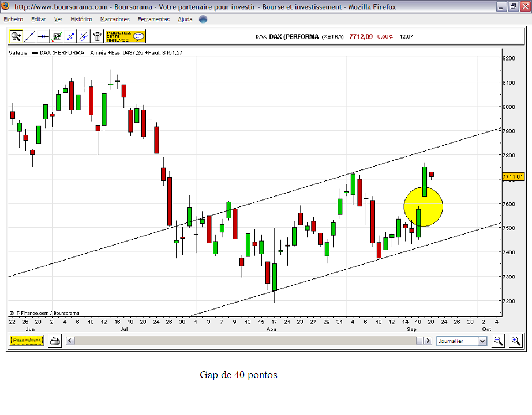Open the Ficheiro menu
532x415 pixels.
click(13, 20)
